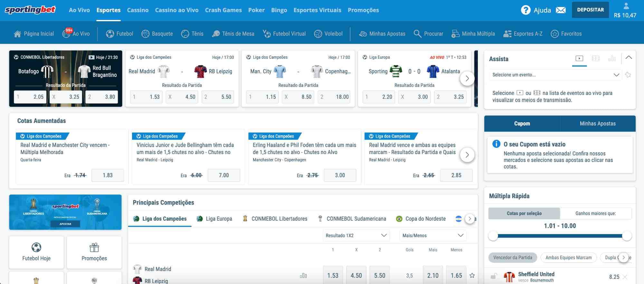Select Ambas Equipes Marcam filter chip

click(569, 258)
